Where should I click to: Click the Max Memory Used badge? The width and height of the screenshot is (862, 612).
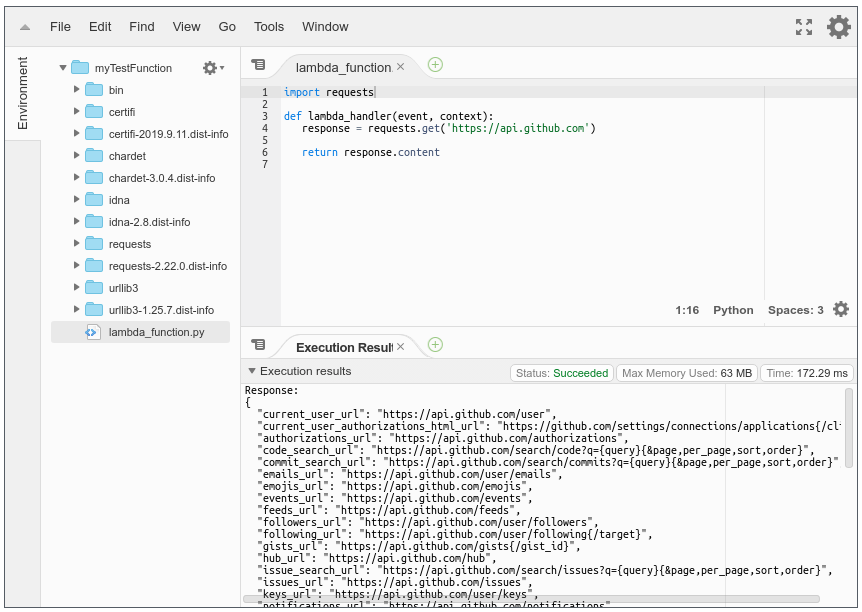[x=687, y=373]
